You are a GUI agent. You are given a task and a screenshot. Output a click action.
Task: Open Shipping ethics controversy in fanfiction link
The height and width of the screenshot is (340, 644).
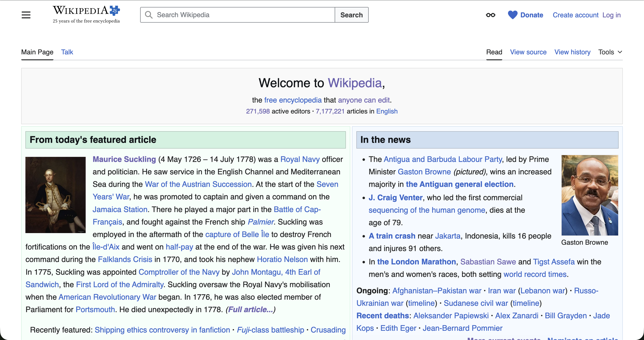(162, 330)
